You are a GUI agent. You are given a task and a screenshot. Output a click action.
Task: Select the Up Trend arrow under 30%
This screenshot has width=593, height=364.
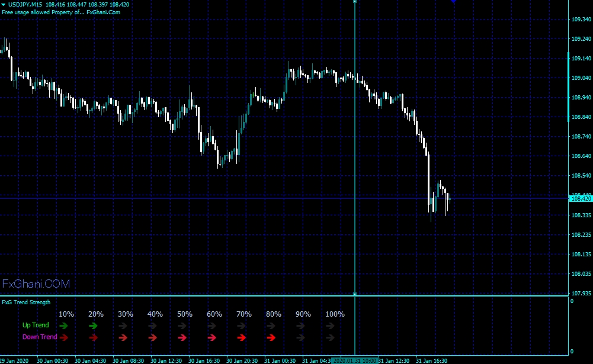(x=123, y=326)
